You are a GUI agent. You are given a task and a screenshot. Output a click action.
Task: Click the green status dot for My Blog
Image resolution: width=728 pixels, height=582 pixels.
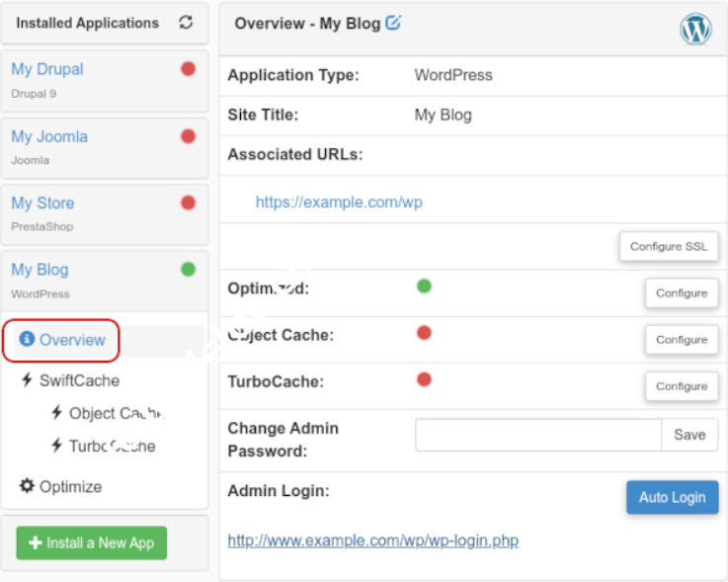pyautogui.click(x=188, y=269)
